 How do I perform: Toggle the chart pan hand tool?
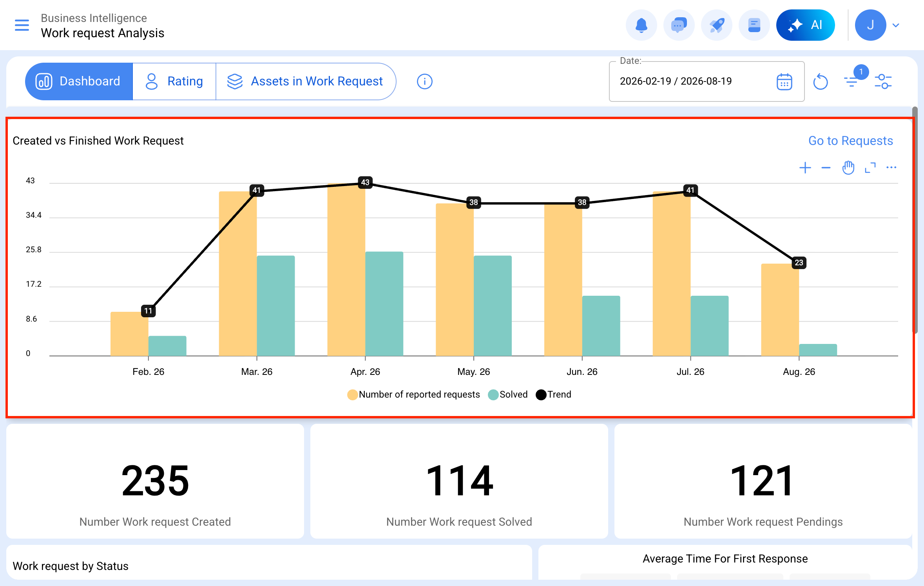click(848, 168)
